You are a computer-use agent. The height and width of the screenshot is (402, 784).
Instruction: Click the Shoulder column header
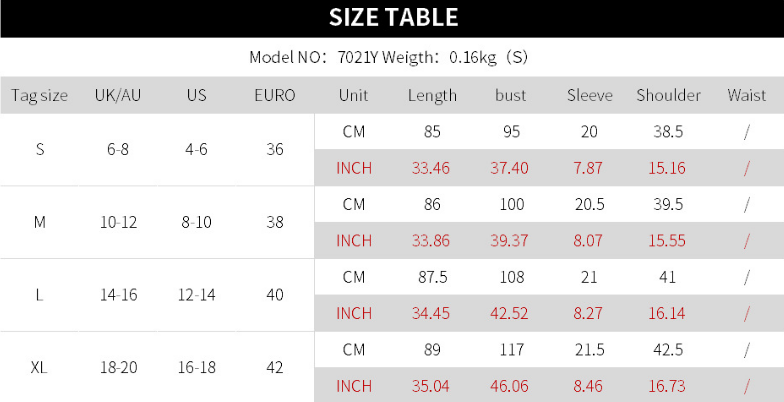point(668,95)
